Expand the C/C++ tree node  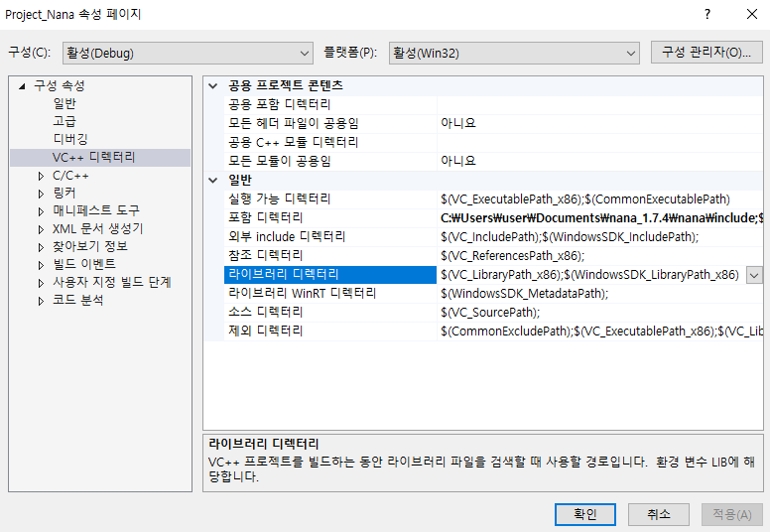[x=42, y=176]
